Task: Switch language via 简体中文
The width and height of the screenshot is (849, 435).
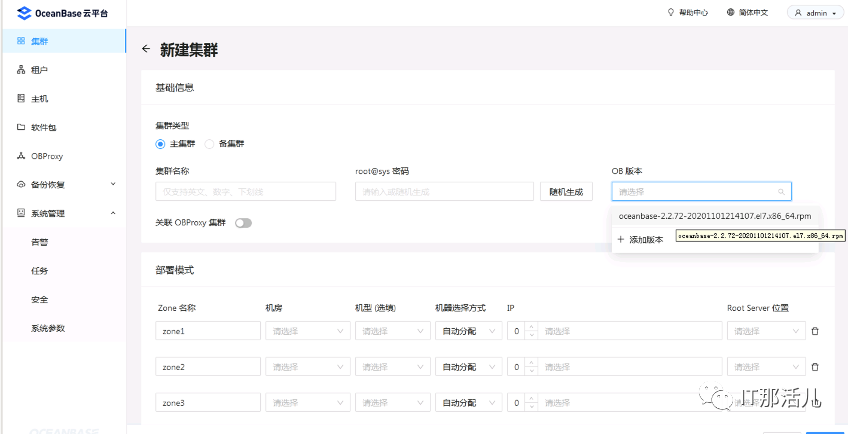Action: pos(753,12)
